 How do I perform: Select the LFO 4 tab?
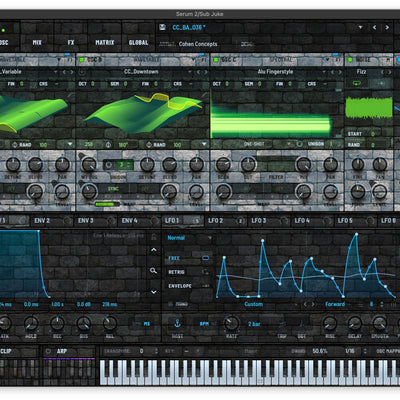click(302, 221)
